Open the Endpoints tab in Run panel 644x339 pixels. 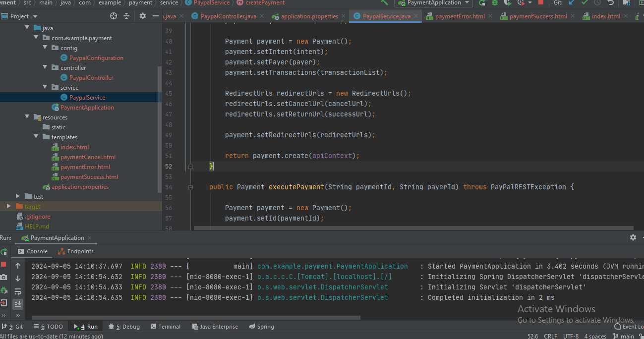click(76, 251)
